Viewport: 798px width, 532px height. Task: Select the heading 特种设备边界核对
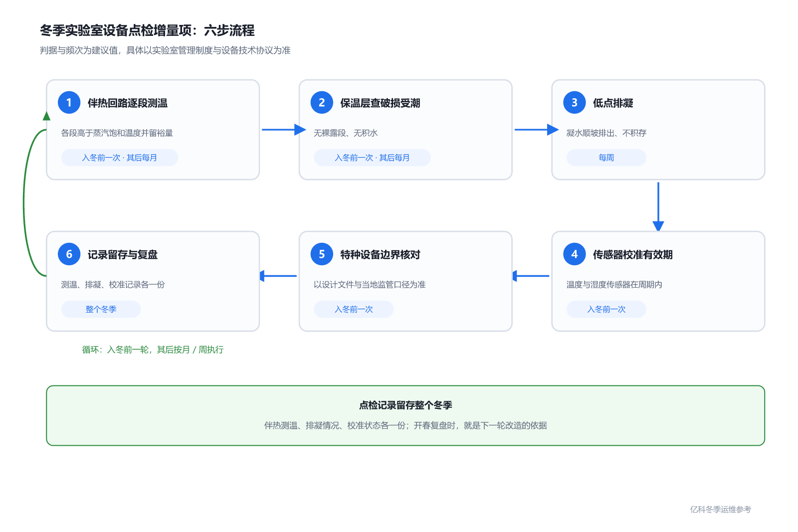pyautogui.click(x=380, y=255)
